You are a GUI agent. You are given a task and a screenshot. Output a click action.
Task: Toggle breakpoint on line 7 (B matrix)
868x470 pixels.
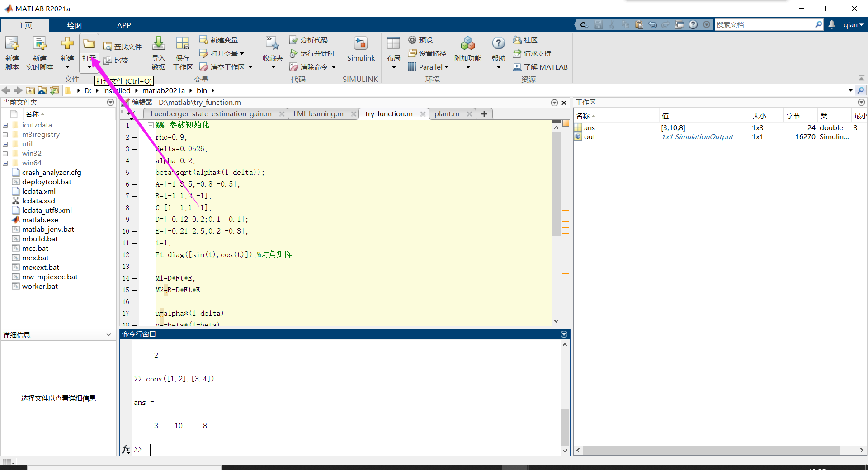(135, 196)
